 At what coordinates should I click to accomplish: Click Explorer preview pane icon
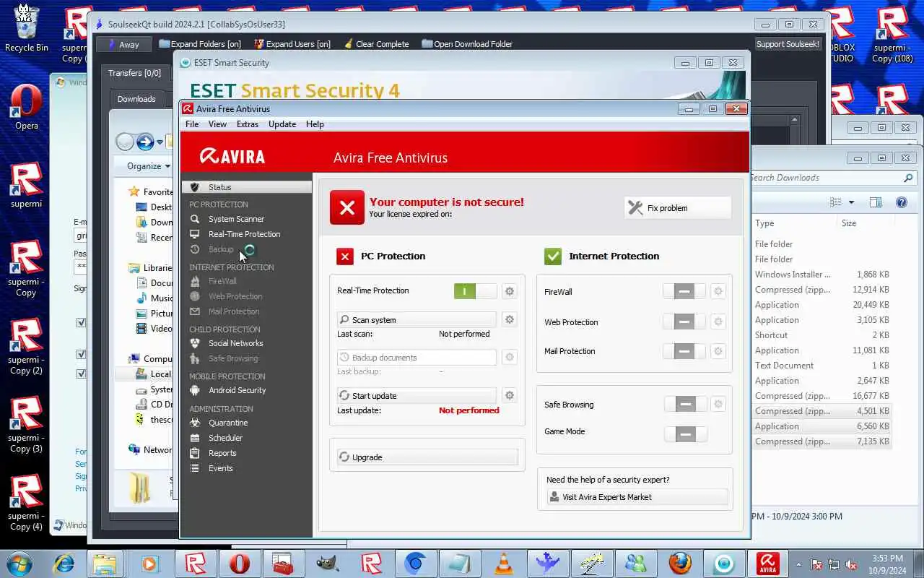[876, 202]
